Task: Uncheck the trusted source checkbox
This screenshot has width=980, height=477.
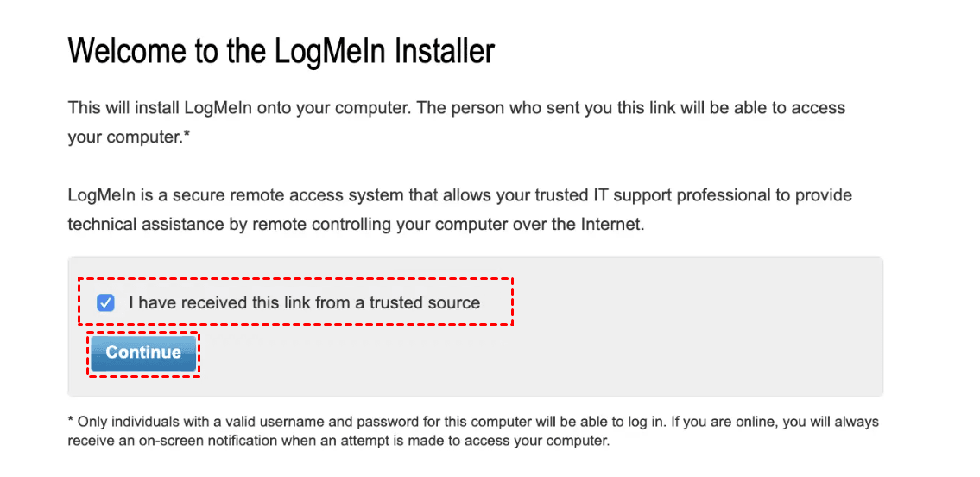Action: (105, 302)
